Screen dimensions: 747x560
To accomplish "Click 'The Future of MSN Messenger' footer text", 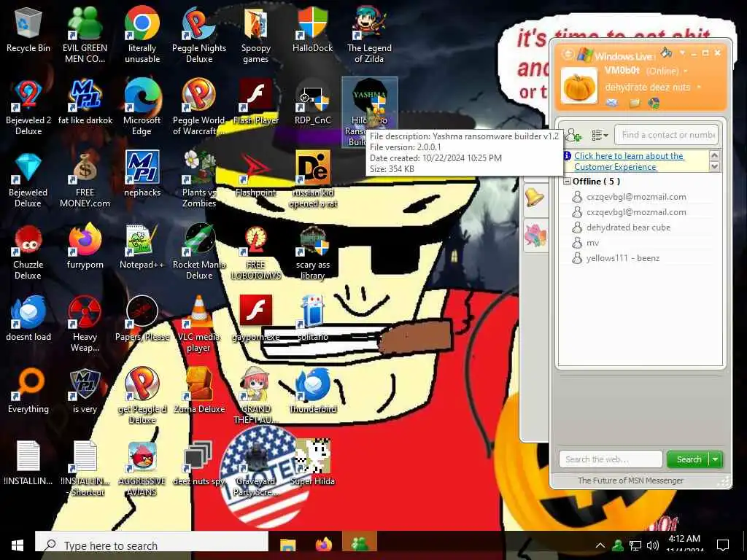I will click(x=630, y=481).
